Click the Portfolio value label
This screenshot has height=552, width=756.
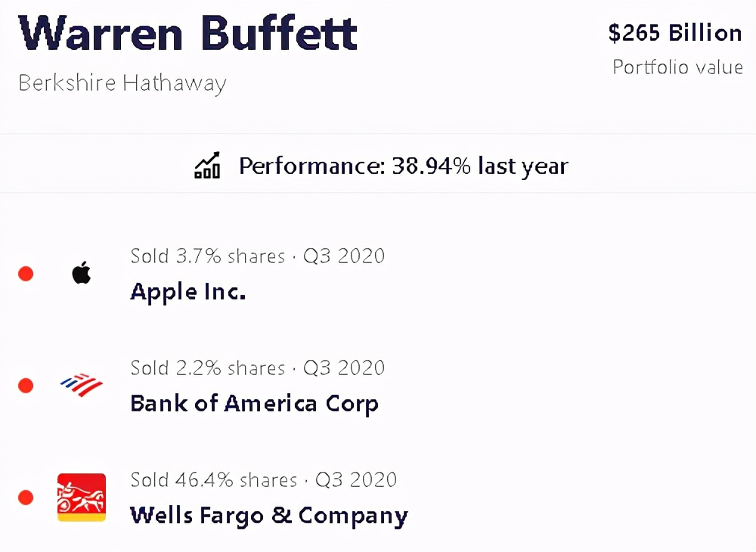click(677, 67)
